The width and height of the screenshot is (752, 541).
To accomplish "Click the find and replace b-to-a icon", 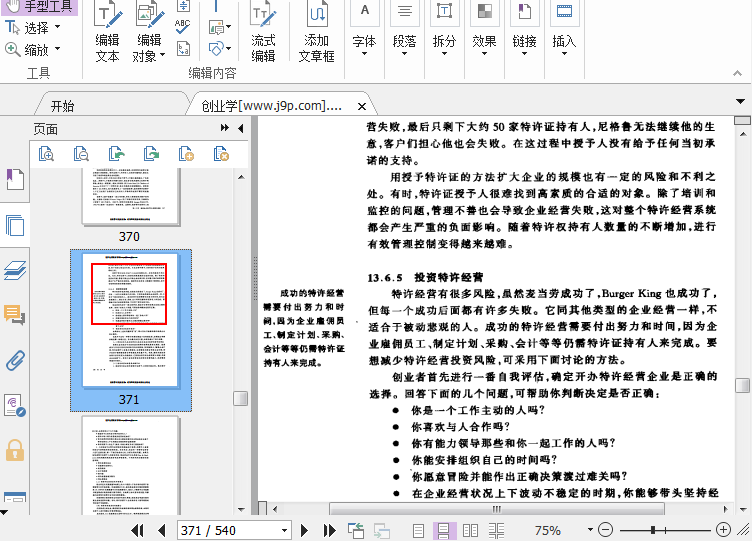I will click(183, 48).
